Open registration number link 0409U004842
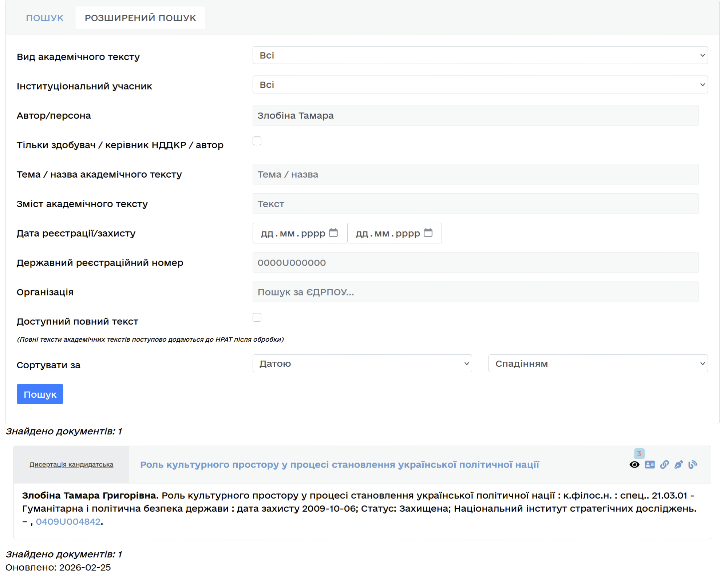Screen dimensions: 728x580 68,521
